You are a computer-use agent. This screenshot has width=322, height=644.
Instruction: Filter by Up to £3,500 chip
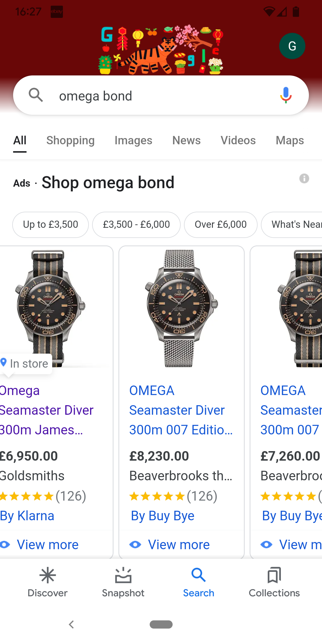[50, 225]
